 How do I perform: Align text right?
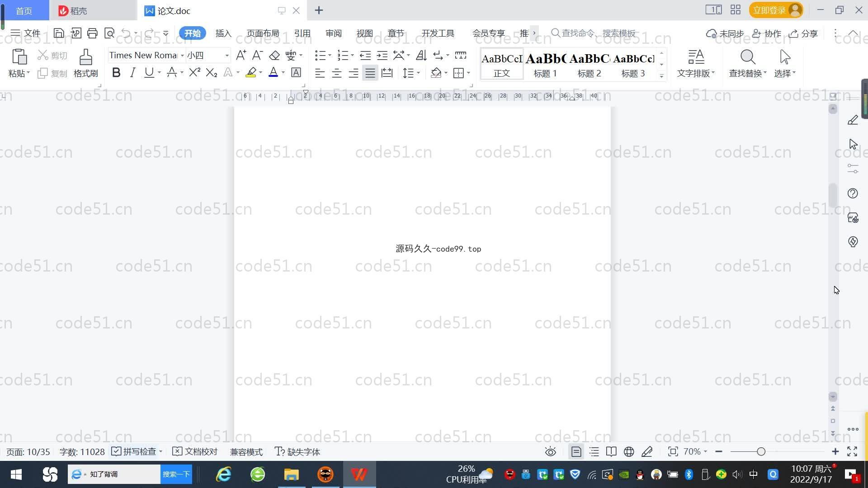pos(353,73)
